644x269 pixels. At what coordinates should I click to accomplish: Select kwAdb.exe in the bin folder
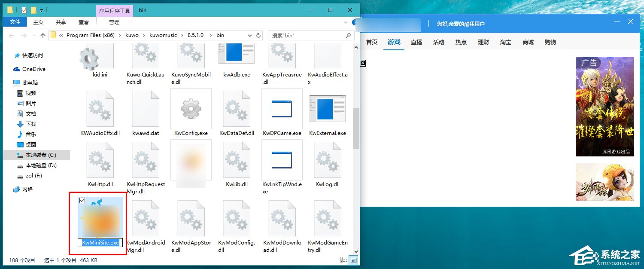point(237,56)
